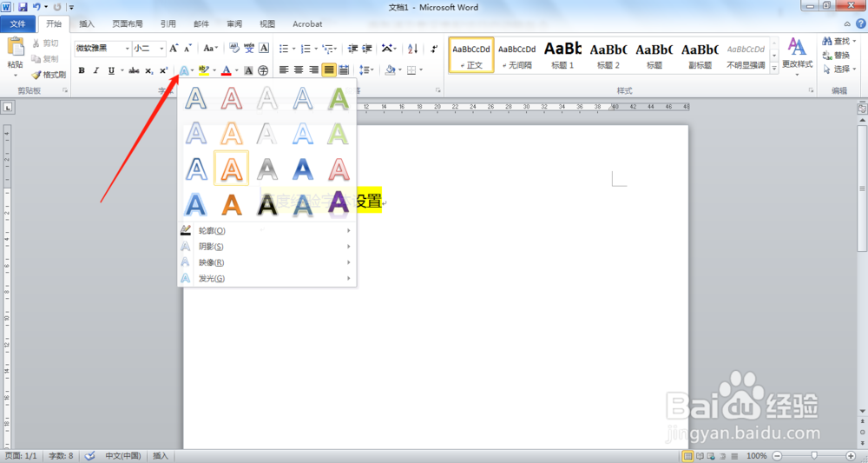Open 映像(R) submenu
This screenshot has width=868, height=463.
tap(266, 262)
